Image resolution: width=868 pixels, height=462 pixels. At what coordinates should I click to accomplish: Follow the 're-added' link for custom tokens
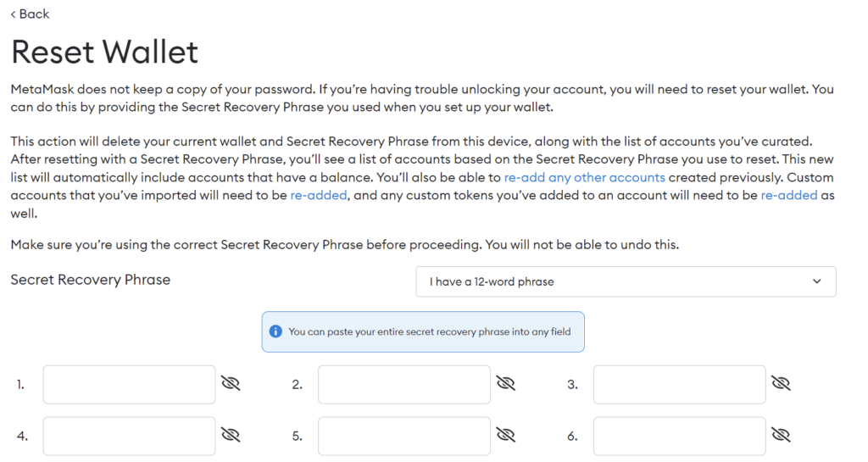[788, 195]
